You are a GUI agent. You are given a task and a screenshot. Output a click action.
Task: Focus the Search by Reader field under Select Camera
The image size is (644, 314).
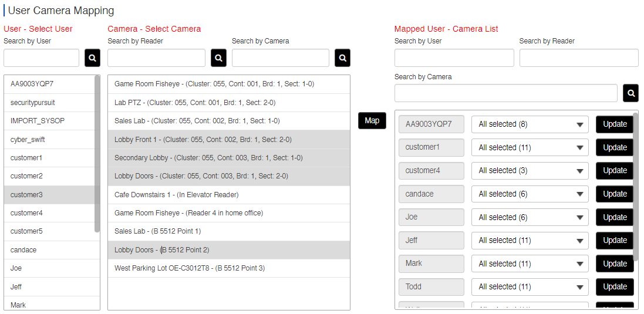click(x=157, y=58)
